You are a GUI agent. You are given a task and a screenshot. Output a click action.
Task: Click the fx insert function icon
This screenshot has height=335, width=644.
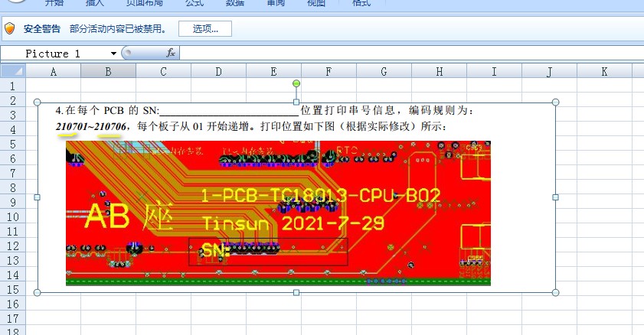coord(171,53)
